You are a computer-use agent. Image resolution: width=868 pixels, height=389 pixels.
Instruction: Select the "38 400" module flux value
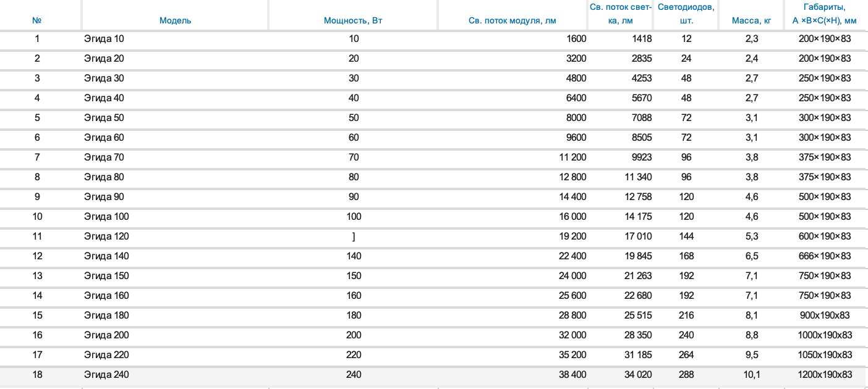(x=572, y=375)
